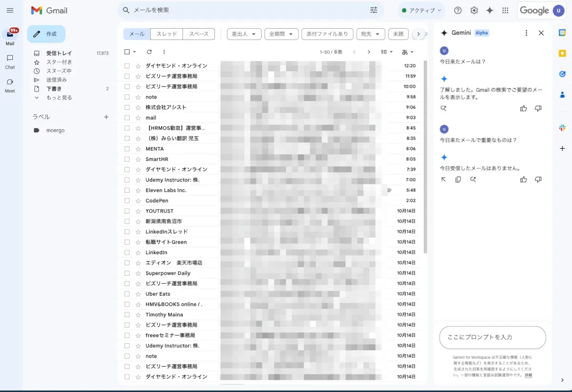Open Chat in the left rail
Screen dimensions: 572x392
10,61
